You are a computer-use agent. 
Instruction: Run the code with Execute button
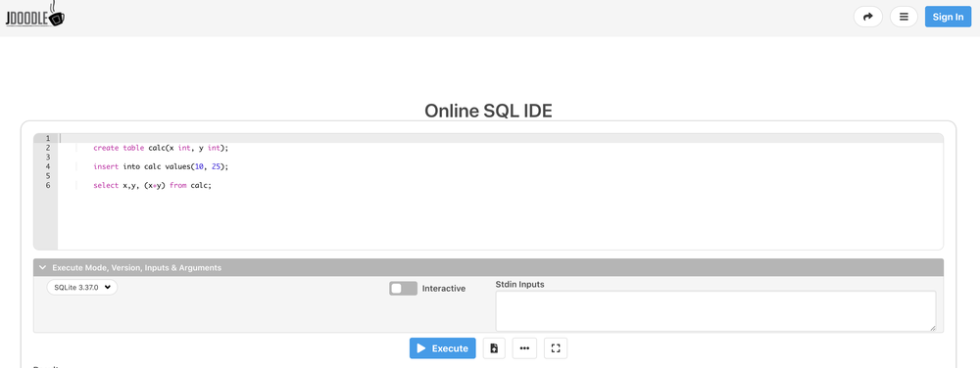pyautogui.click(x=443, y=348)
